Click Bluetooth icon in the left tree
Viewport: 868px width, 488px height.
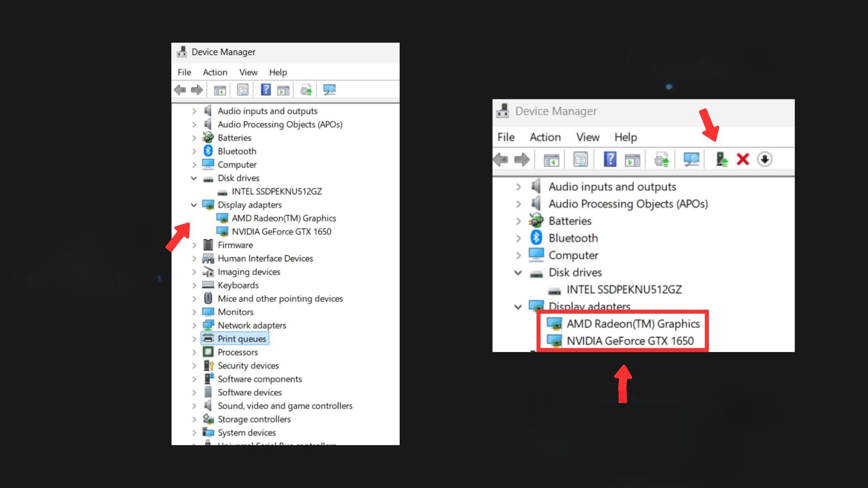coord(208,151)
